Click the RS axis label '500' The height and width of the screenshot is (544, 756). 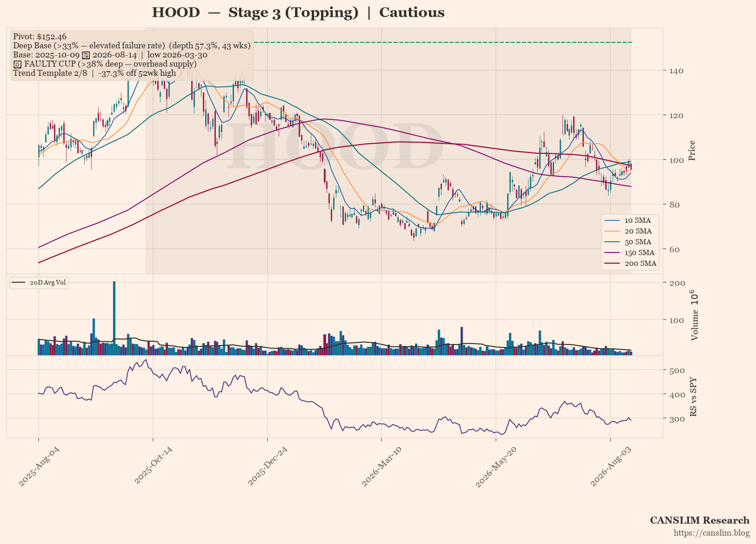(677, 371)
